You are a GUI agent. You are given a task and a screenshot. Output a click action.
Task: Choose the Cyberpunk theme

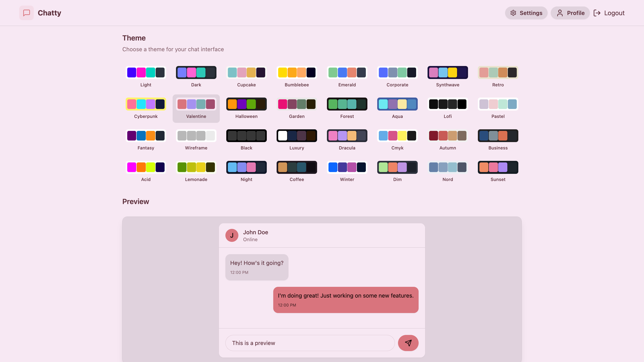146,108
